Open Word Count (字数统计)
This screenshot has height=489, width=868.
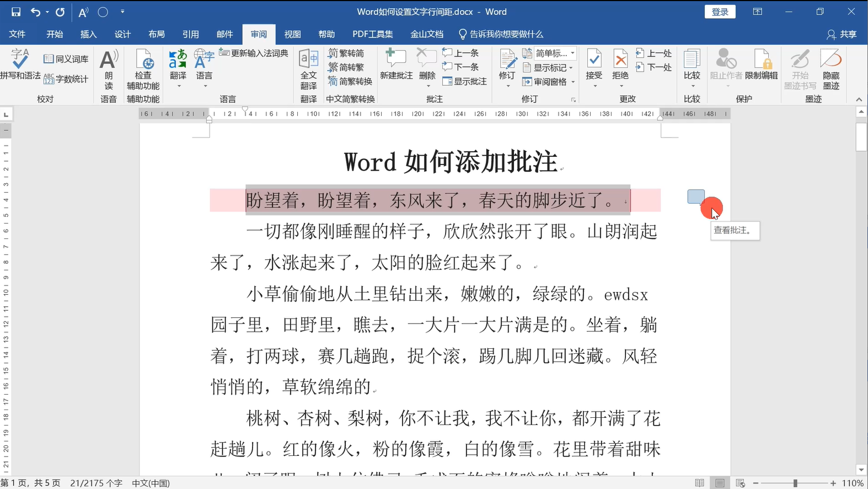[66, 79]
